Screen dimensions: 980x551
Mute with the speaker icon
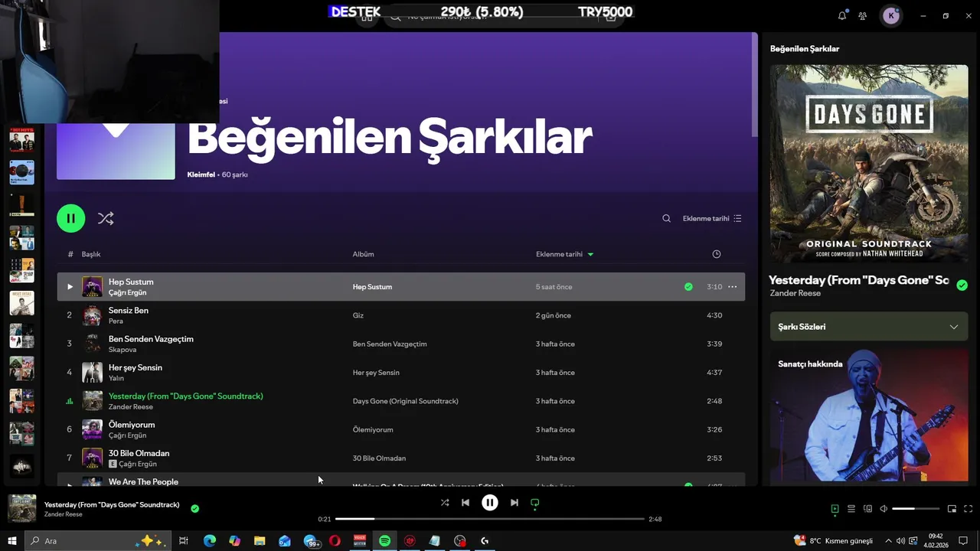tap(884, 509)
